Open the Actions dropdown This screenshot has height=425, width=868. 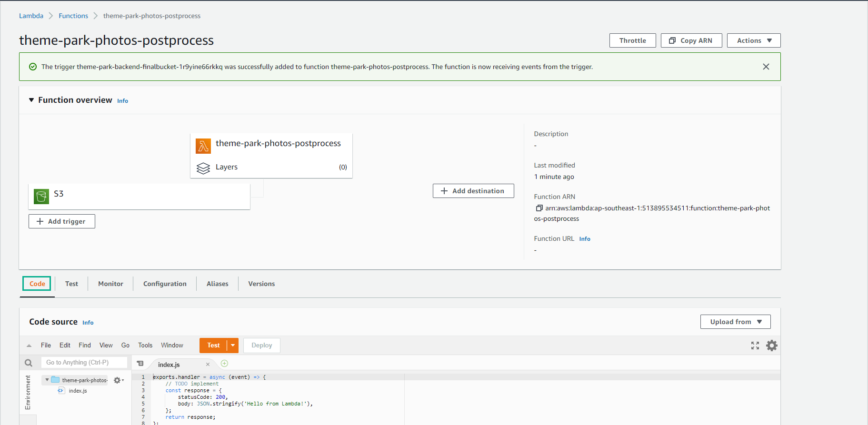click(x=754, y=40)
